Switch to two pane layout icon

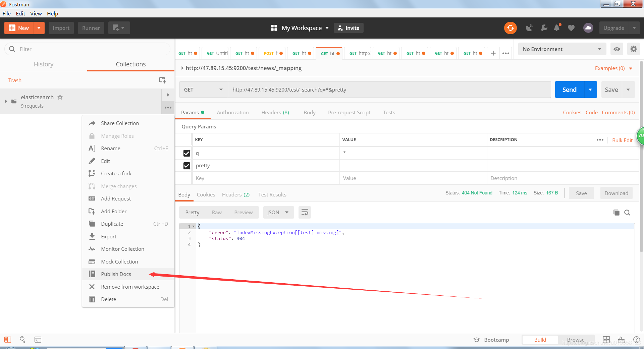pos(606,340)
